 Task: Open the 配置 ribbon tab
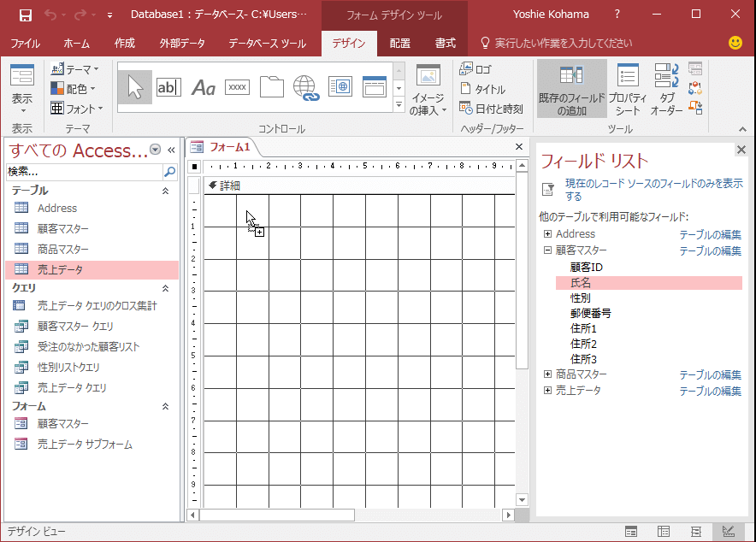[x=399, y=44]
